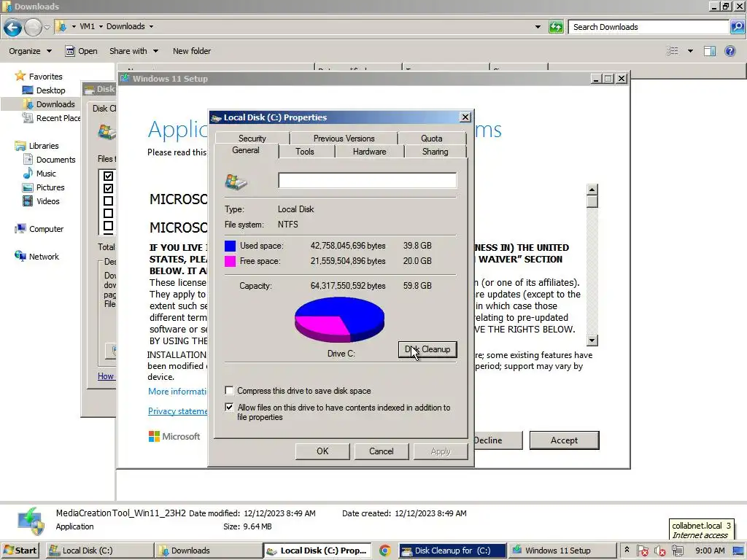Click Cancel in Local Disk Properties
The image size is (747, 560).
tap(381, 451)
